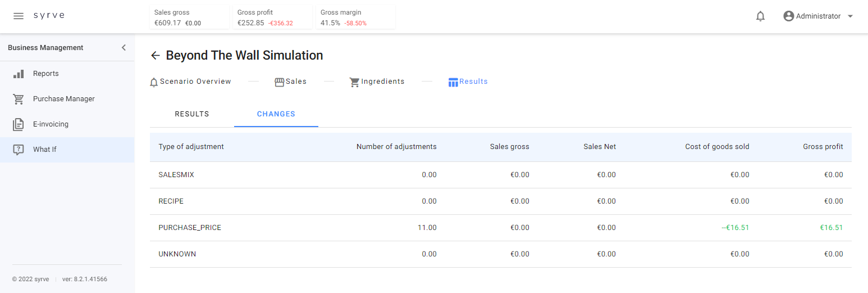Click the What If question icon
The height and width of the screenshot is (293, 868).
[x=19, y=150]
